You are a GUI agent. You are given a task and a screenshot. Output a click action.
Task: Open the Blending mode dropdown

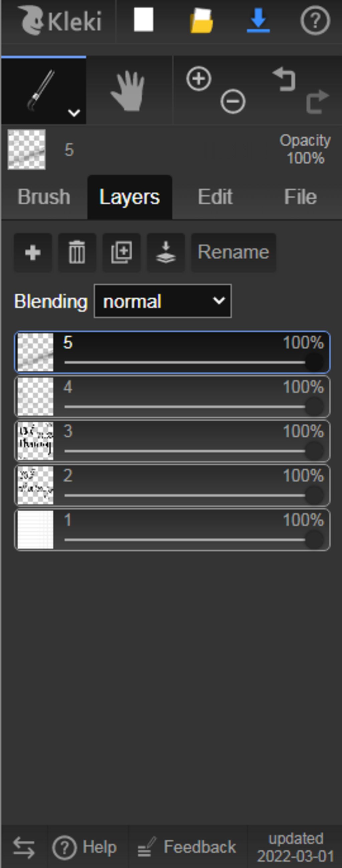click(x=163, y=301)
